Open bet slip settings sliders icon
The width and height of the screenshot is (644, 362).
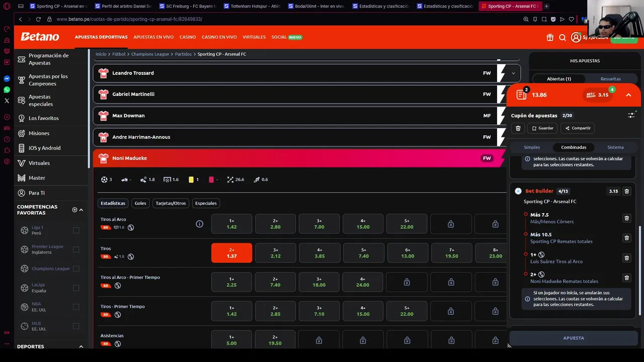(631, 115)
